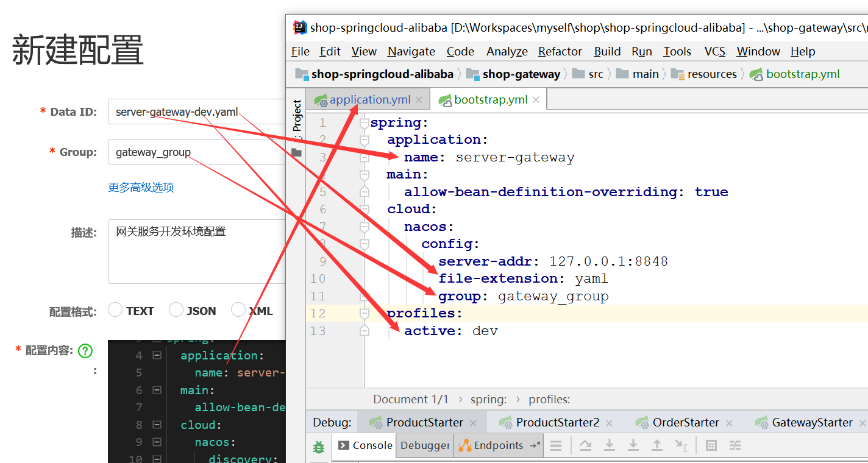Collapse the main fold at line 6

pos(157,390)
